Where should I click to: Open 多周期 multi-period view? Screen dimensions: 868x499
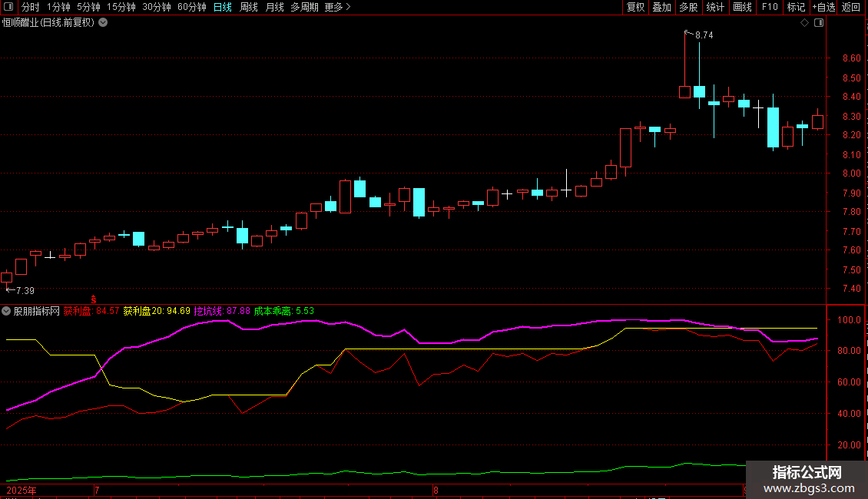point(304,7)
